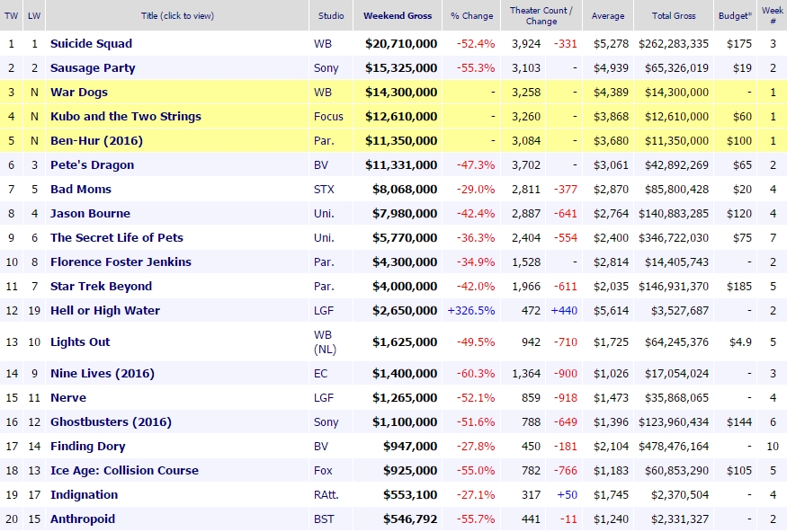
Task: Select the -11 theater change value
Action: point(568,519)
